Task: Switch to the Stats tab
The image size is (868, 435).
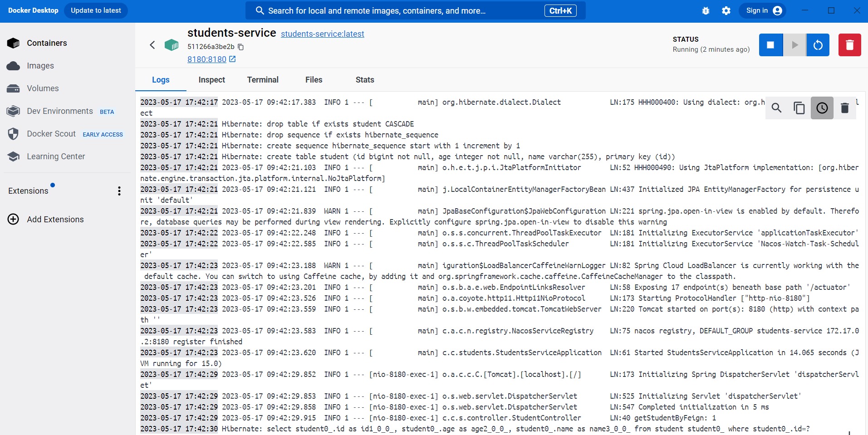Action: [364, 79]
